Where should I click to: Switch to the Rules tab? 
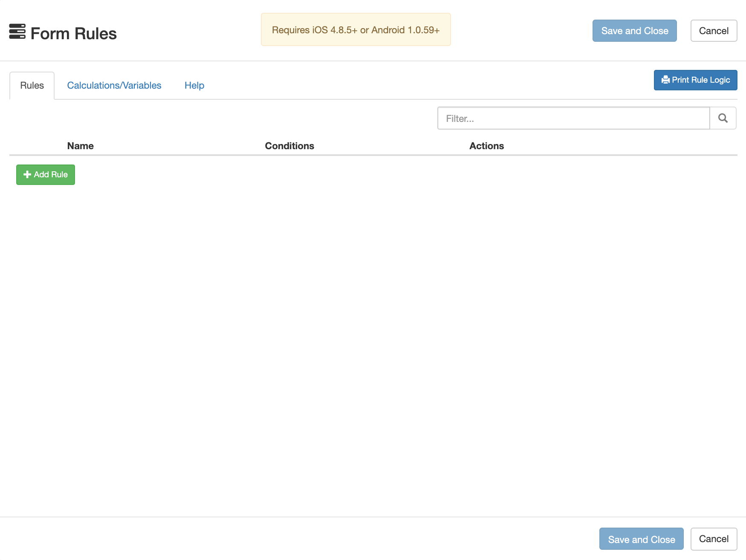click(32, 85)
